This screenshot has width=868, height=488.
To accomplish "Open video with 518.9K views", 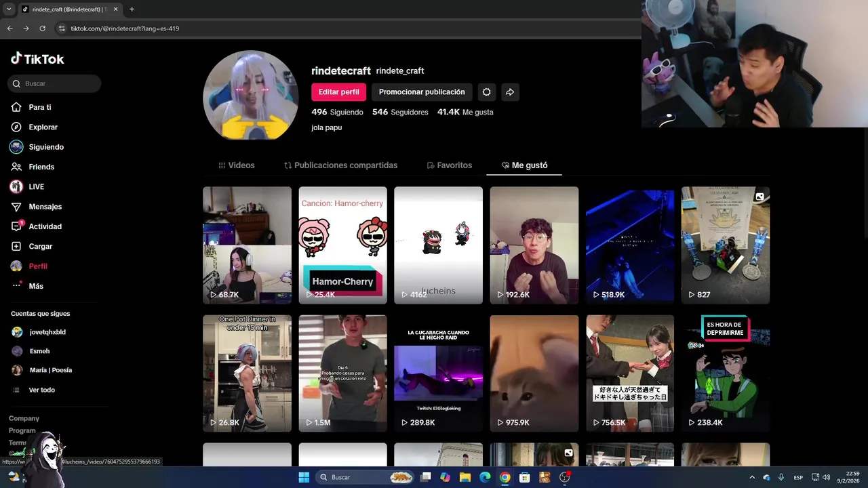I will tap(630, 245).
